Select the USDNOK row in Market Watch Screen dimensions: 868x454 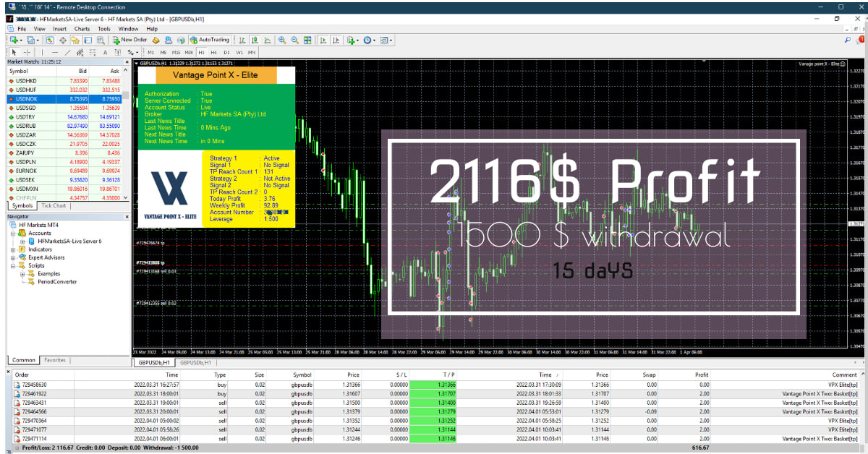(64, 98)
